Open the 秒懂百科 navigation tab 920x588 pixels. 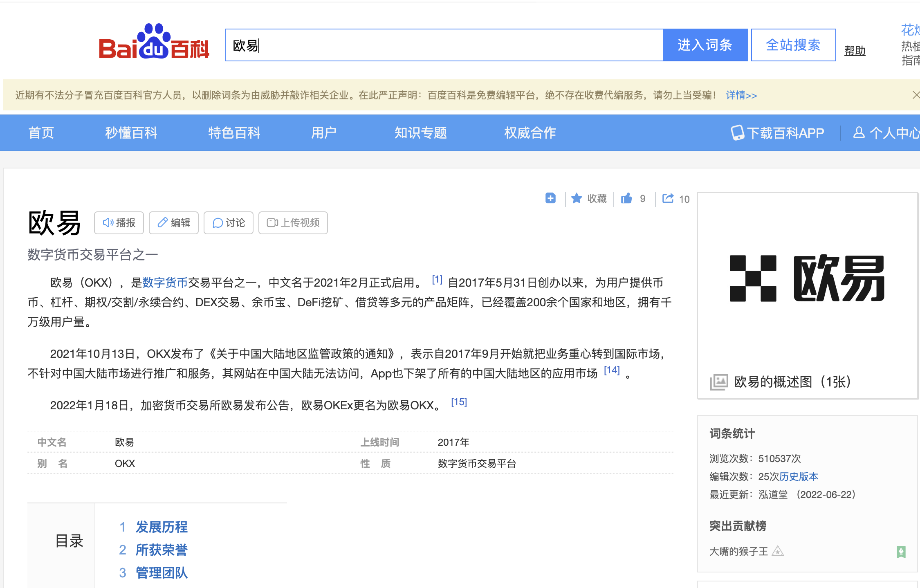tap(131, 133)
